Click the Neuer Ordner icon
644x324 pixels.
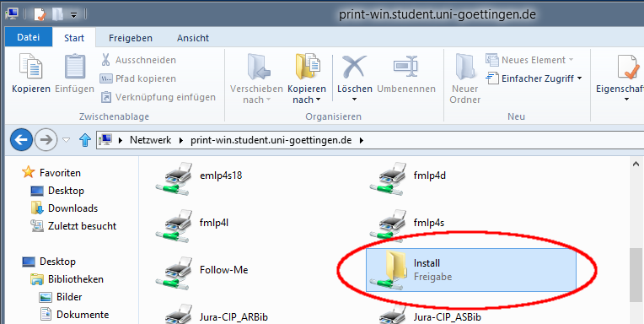(465, 67)
